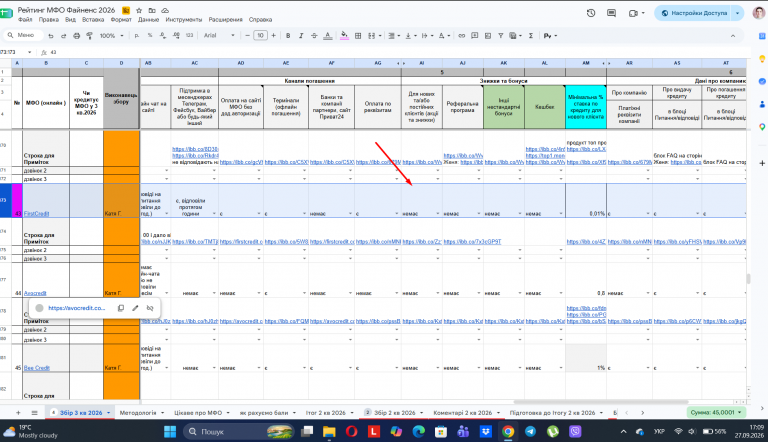
Task: Click the formula bar showing 43
Action: (392, 52)
